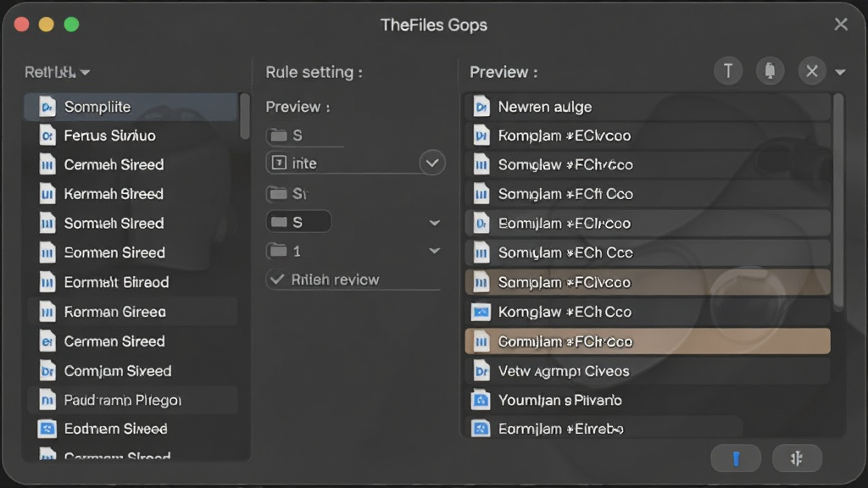Click the T text button above the preview list
868x488 pixels.
(728, 71)
